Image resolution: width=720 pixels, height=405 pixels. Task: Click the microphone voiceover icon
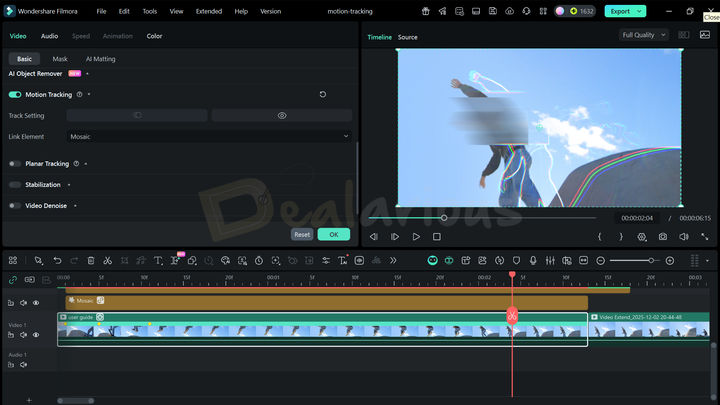(x=533, y=260)
